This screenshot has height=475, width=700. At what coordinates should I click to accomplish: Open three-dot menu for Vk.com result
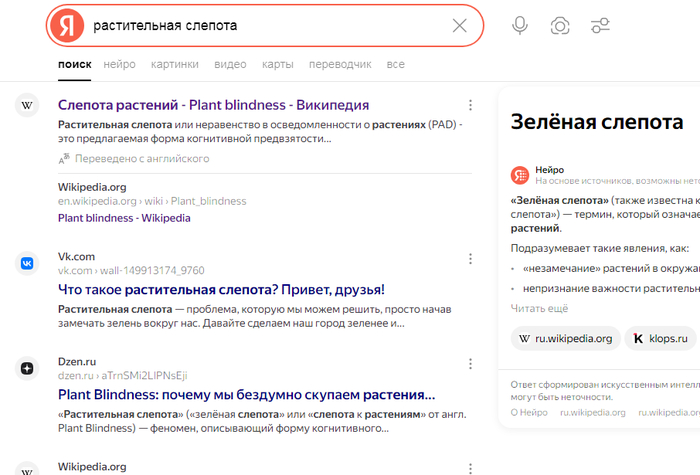(470, 259)
